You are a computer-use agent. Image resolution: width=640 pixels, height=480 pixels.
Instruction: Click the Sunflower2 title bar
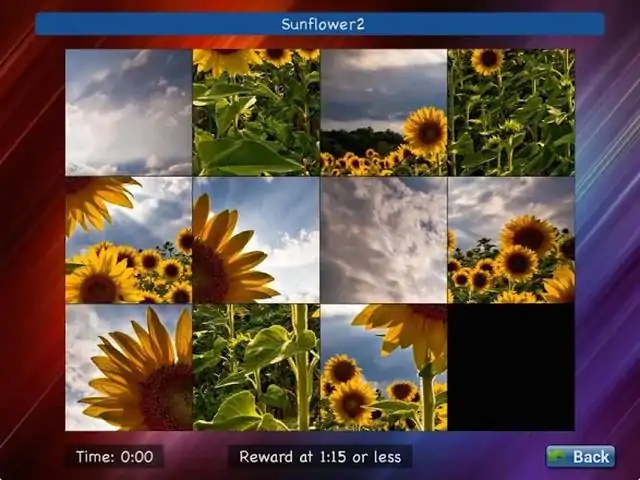click(320, 24)
